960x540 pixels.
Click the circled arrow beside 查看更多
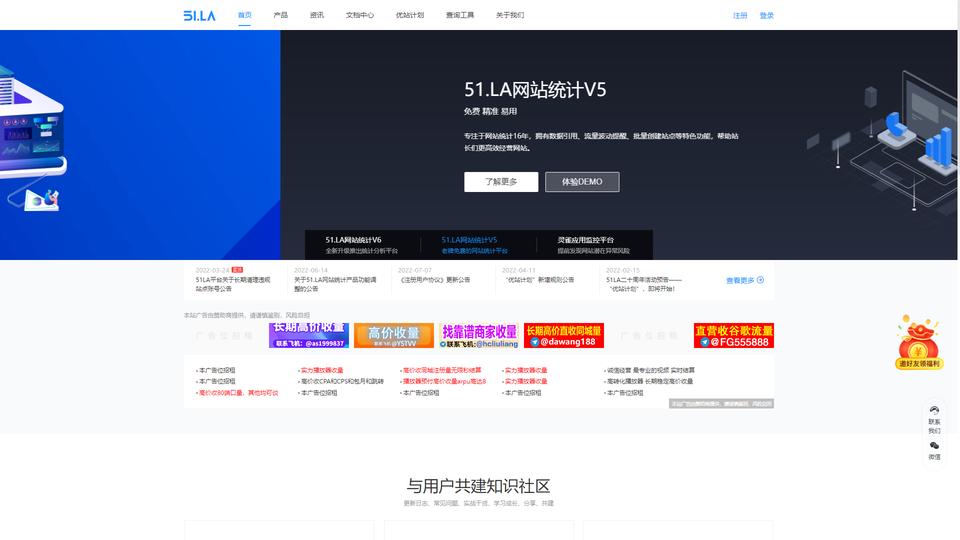coord(760,280)
